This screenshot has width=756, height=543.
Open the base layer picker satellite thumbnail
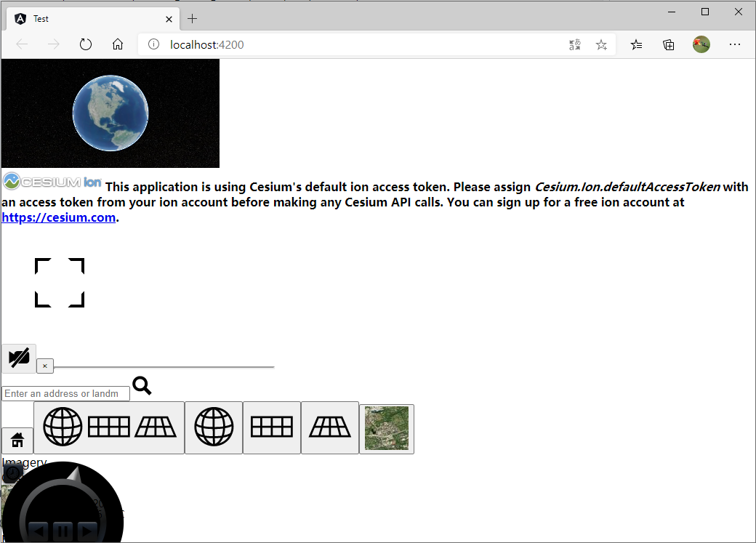(387, 428)
